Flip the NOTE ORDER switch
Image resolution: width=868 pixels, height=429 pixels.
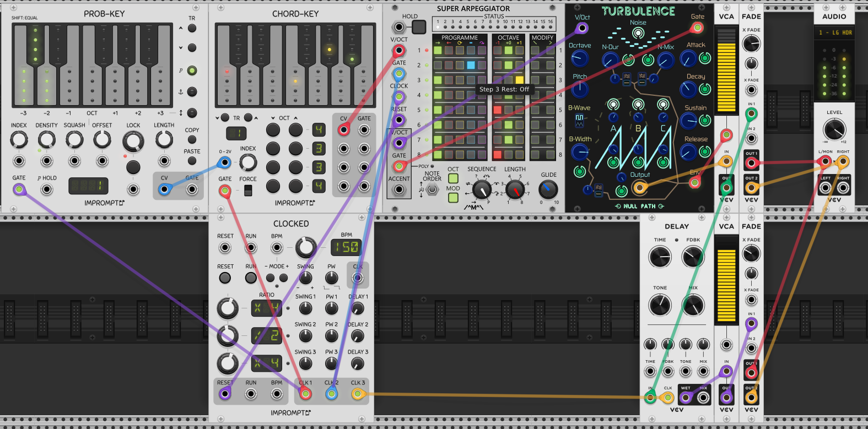(432, 190)
